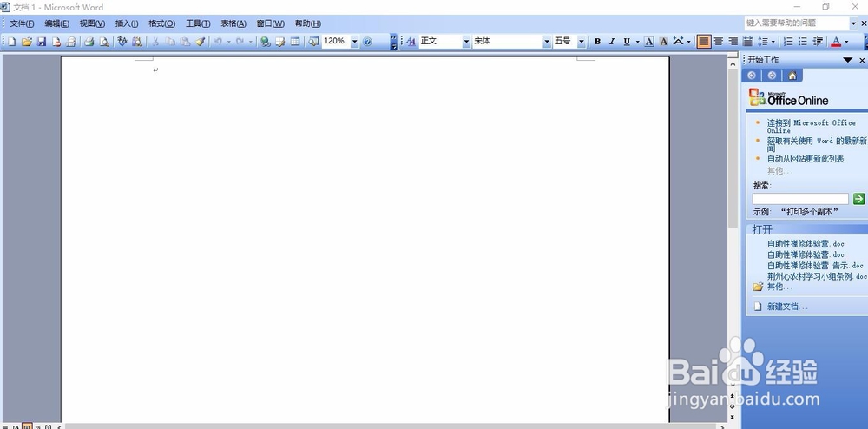Create a new blank document from toolbar

click(x=11, y=42)
